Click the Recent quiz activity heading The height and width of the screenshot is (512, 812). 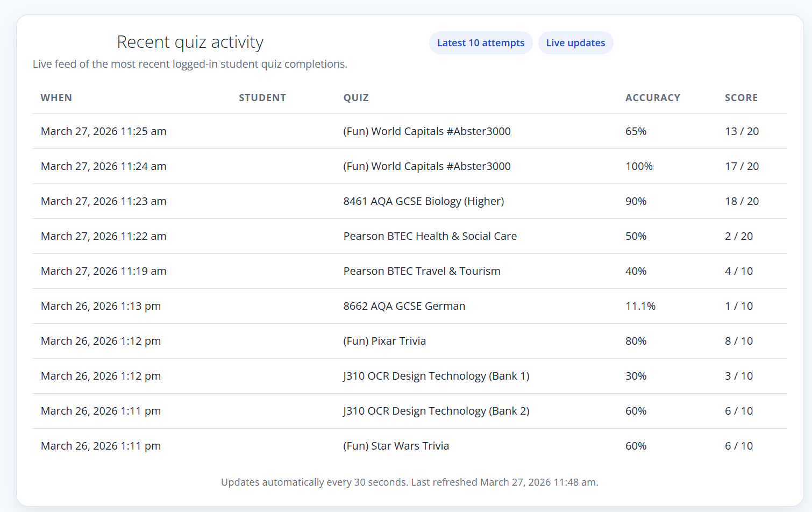pyautogui.click(x=190, y=42)
